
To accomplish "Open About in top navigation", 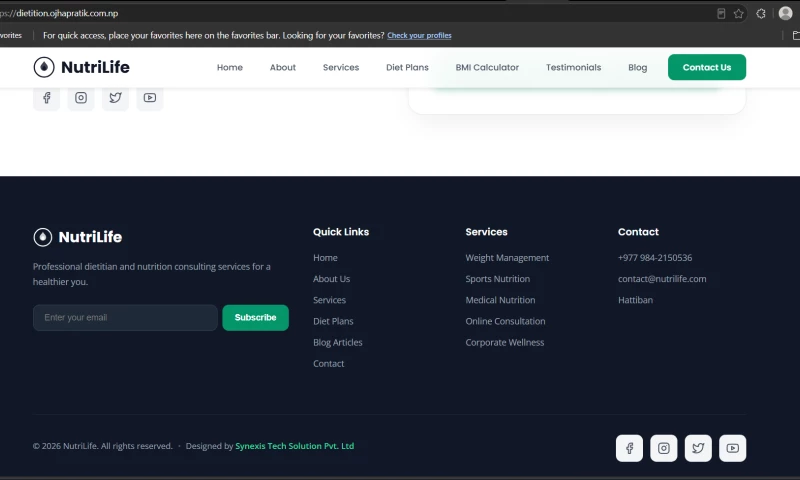I will point(283,67).
